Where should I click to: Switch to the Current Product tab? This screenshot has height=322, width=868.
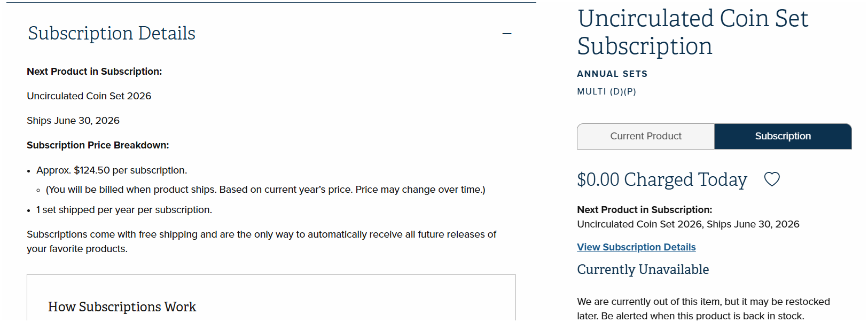(645, 136)
